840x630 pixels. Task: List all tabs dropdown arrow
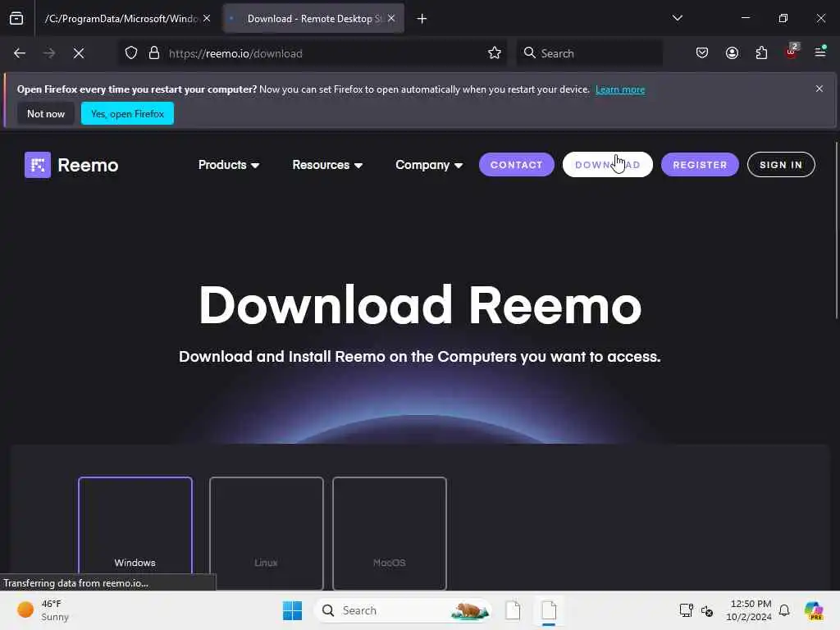point(677,18)
